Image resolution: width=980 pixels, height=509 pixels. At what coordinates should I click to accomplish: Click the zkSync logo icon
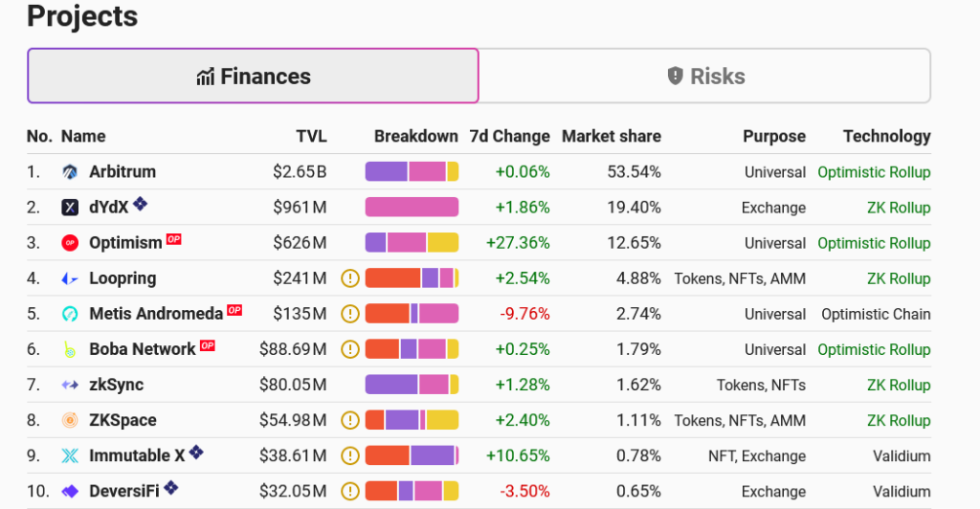coord(70,385)
